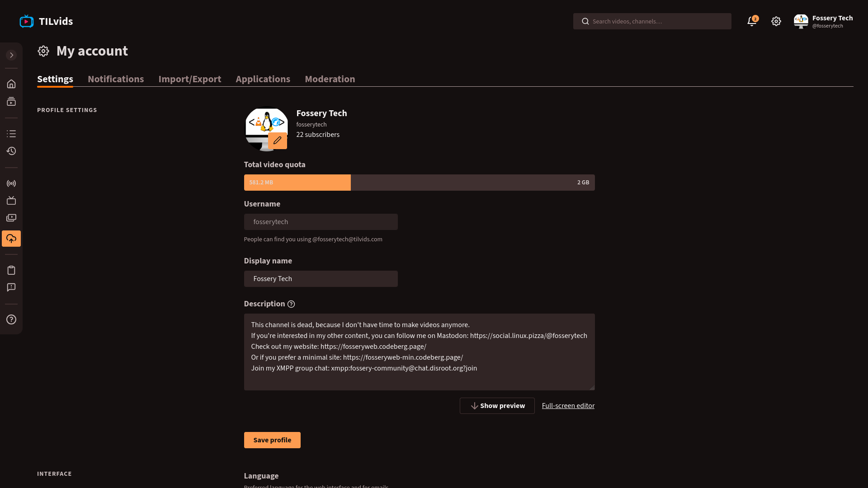The height and width of the screenshot is (488, 868).
Task: Click the search magnifier icon
Action: coord(585,21)
